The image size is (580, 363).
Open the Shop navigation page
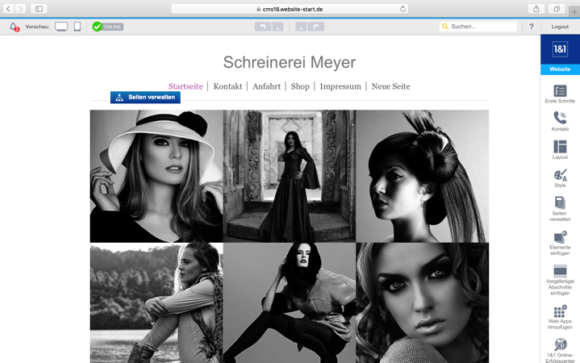tap(300, 86)
